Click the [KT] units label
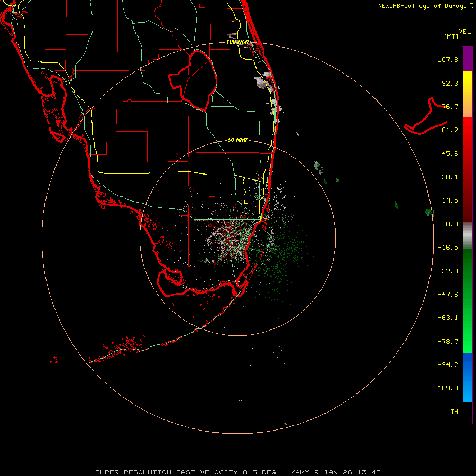The width and height of the screenshot is (476, 476). pos(452,36)
